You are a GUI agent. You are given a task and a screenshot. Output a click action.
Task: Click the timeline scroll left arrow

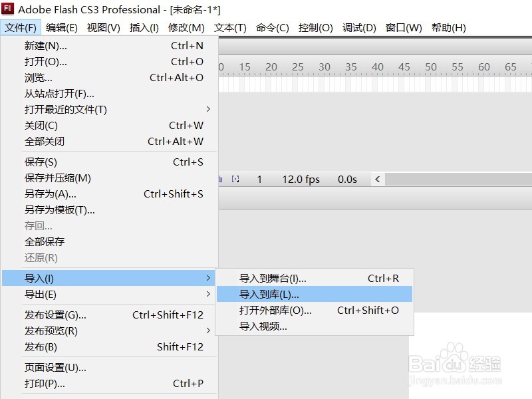pyautogui.click(x=377, y=179)
